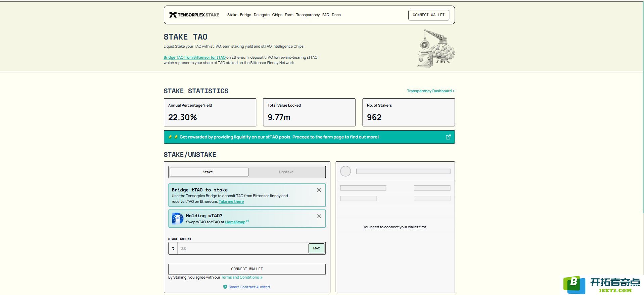This screenshot has width=644, height=295.
Task: Click the stake amount input field
Action: click(243, 248)
